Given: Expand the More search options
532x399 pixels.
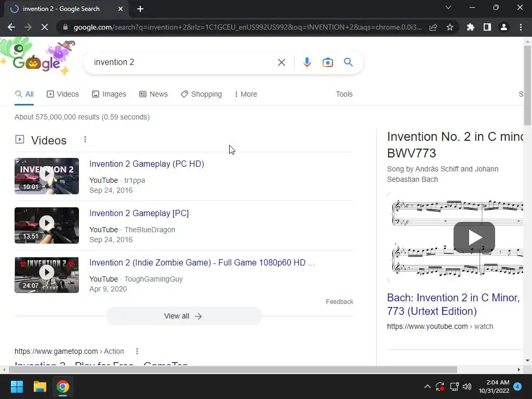Looking at the screenshot, I should tap(246, 94).
